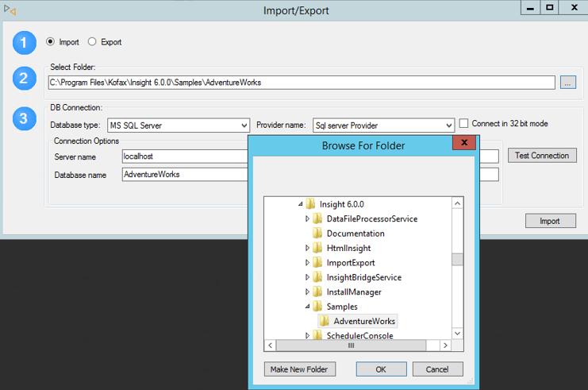Collapse the Insight 6.0.0 tree node
The height and width of the screenshot is (390, 588).
point(301,204)
